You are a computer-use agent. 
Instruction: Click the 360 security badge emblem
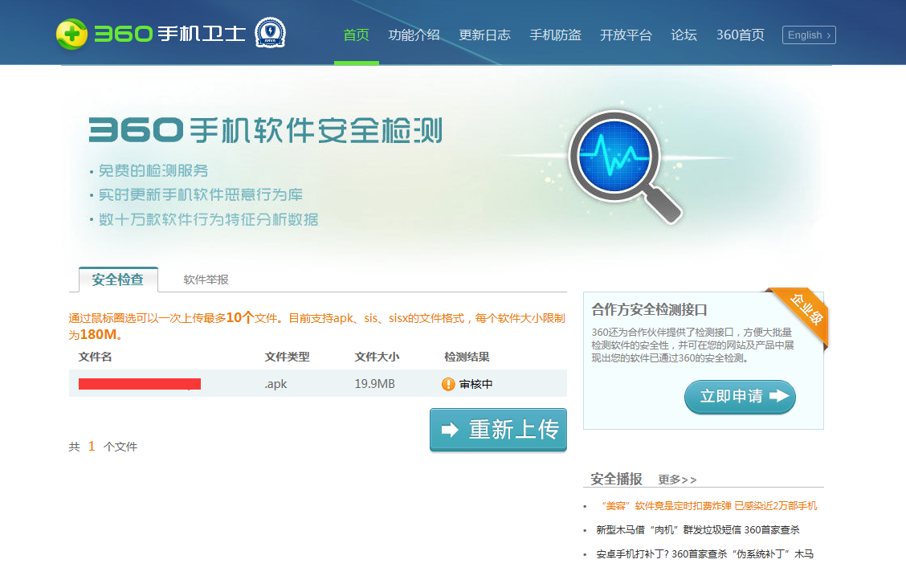(x=271, y=34)
